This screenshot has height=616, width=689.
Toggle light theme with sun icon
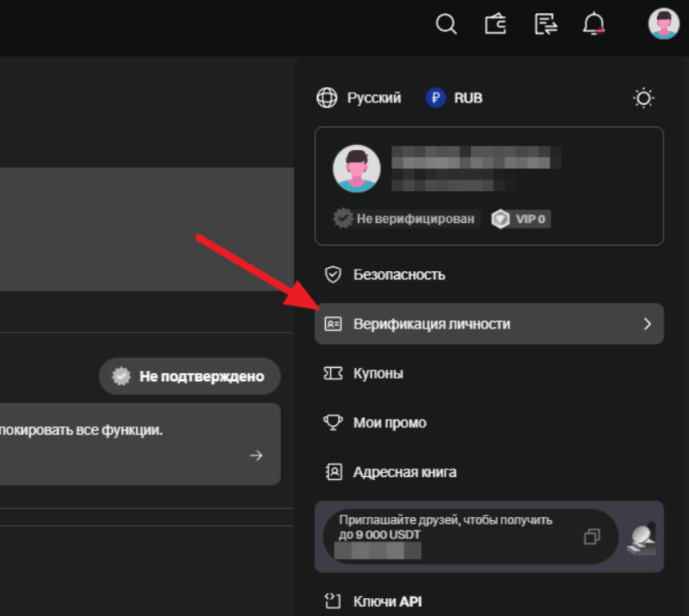643,98
